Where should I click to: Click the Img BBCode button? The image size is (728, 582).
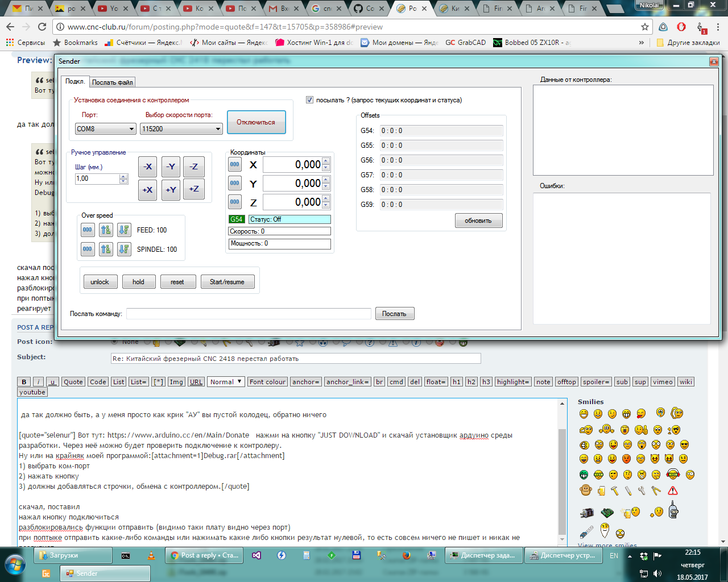176,382
